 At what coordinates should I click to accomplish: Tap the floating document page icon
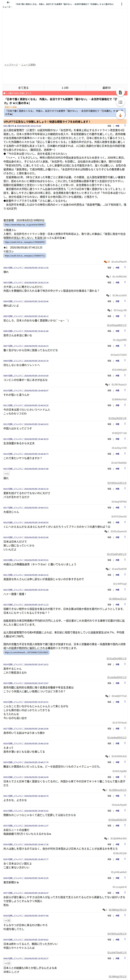click(x=120, y=92)
